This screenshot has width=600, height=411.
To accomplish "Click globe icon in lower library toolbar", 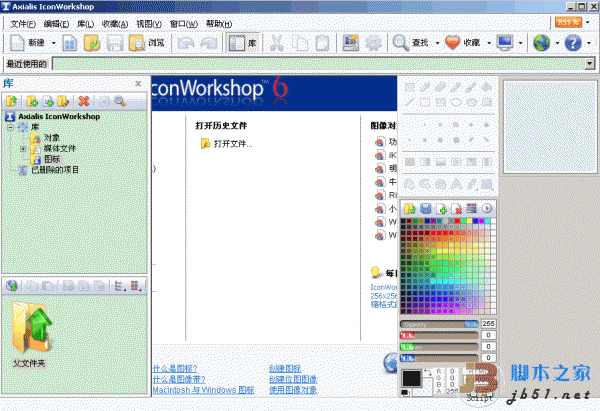I will (x=12, y=285).
